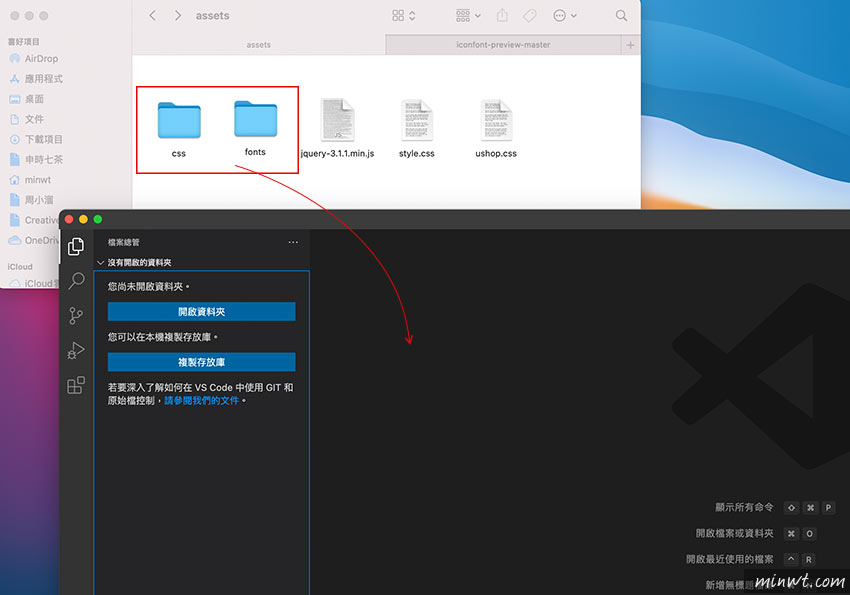Open AirDrop in Finder sidebar
Viewport: 850px width, 595px height.
34,59
